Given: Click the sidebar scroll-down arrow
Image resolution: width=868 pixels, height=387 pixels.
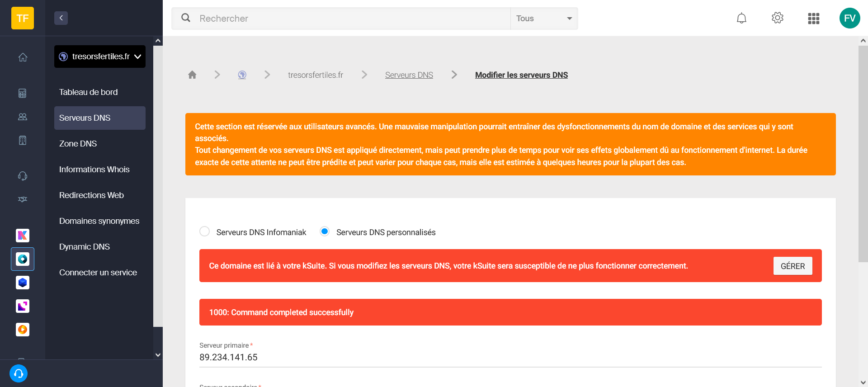Looking at the screenshot, I should pyautogui.click(x=158, y=355).
